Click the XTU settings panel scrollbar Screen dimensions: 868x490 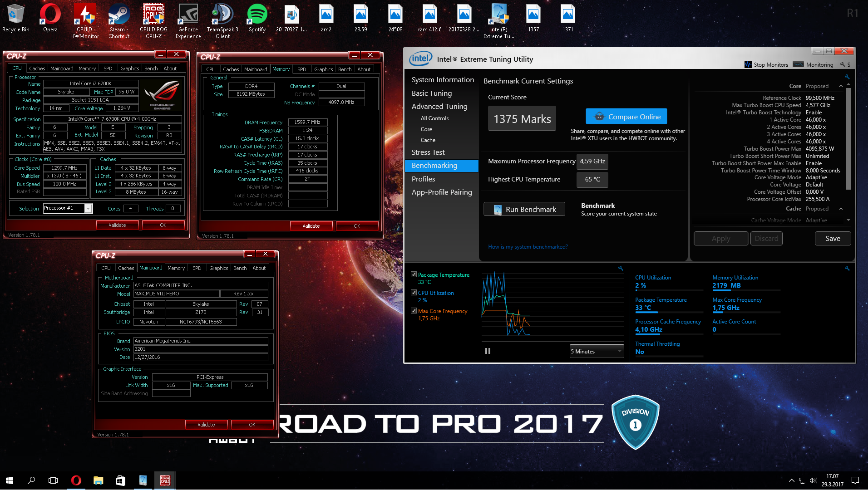pos(848,138)
